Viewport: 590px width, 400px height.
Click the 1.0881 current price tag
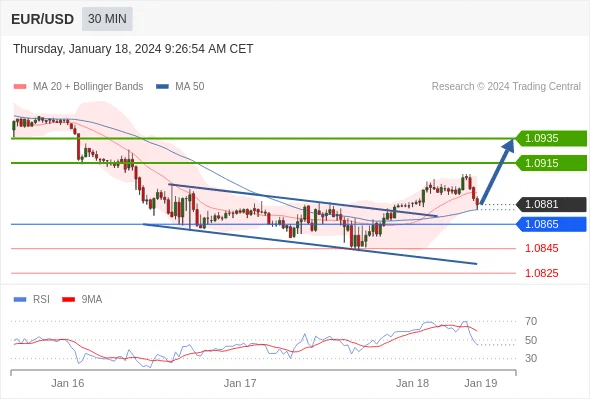[551, 204]
